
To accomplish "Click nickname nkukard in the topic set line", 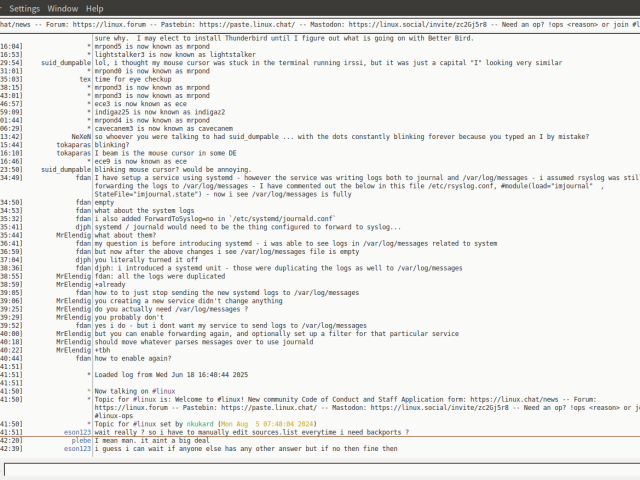I will pyautogui.click(x=204, y=426).
